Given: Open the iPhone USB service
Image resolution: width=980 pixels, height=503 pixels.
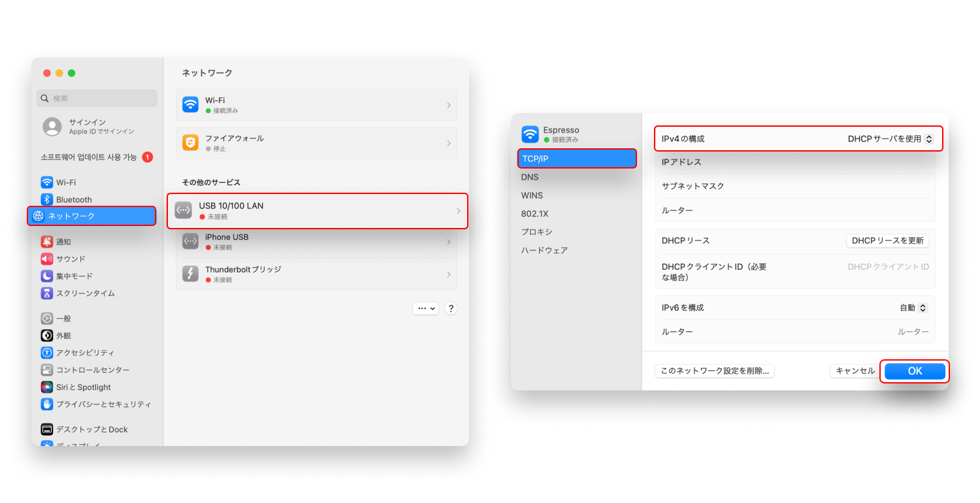Looking at the screenshot, I should [317, 241].
